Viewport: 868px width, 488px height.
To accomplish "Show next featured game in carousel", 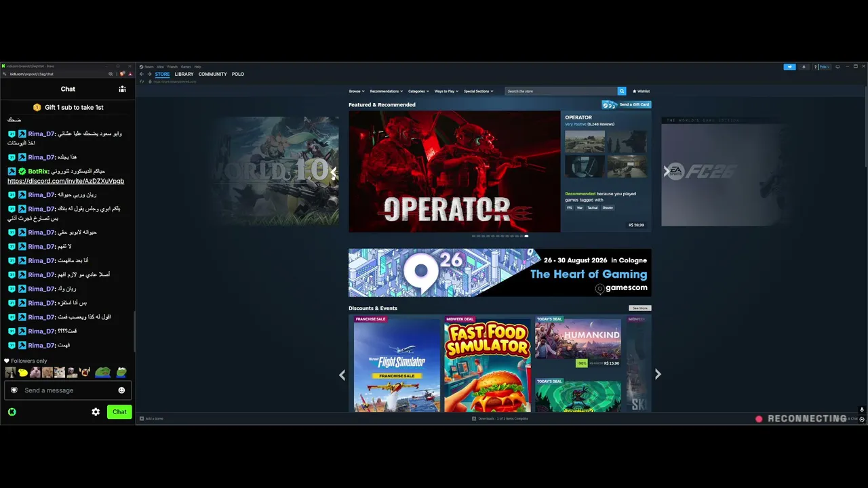I will (x=667, y=172).
